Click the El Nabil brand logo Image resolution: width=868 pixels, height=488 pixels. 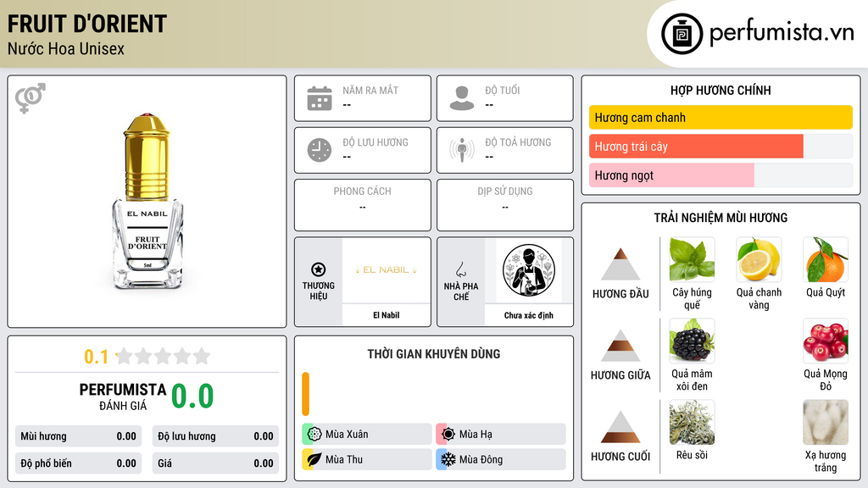coord(387,270)
